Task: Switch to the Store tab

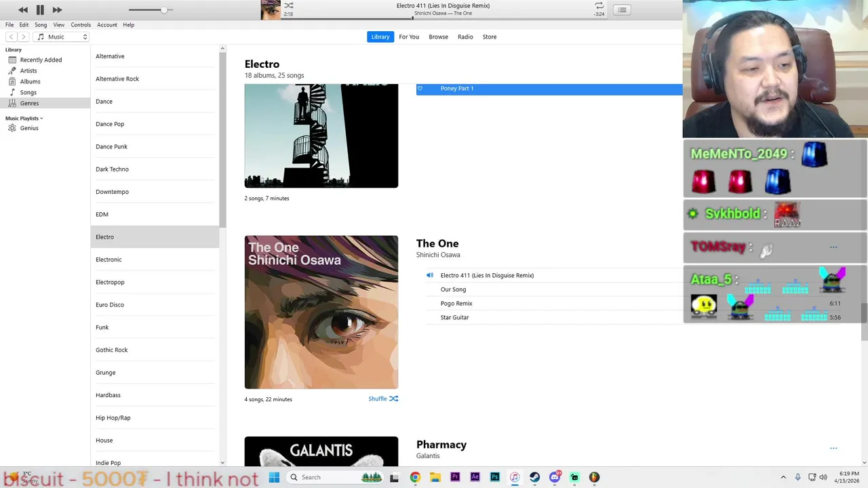Action: [490, 37]
